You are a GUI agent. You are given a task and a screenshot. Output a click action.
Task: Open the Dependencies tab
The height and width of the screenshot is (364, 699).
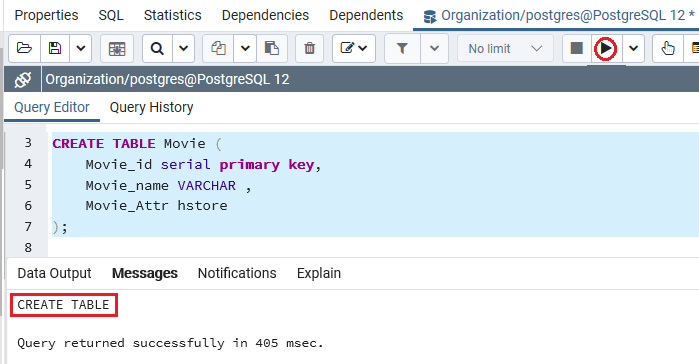[x=265, y=15]
